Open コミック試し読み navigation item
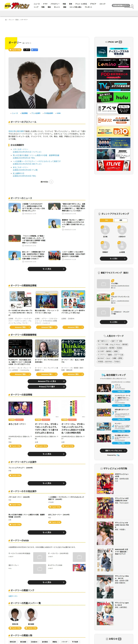This screenshot has height=644, width=138. click(x=75, y=7)
